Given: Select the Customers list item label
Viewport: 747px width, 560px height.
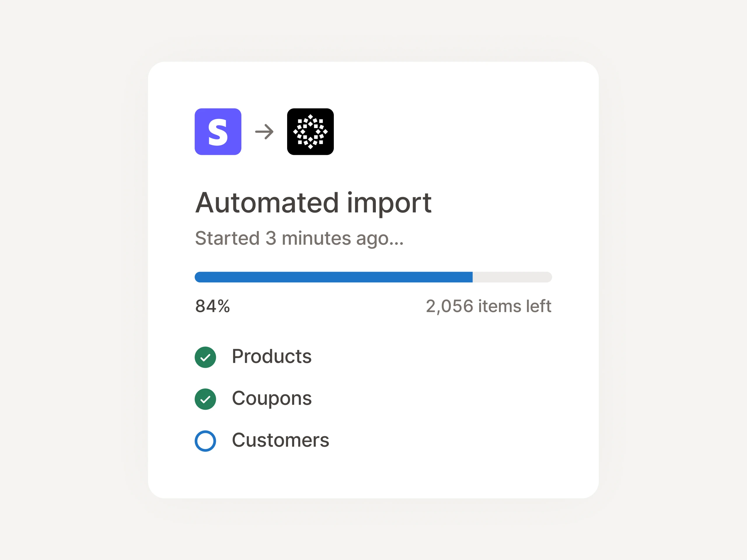Looking at the screenshot, I should (280, 440).
